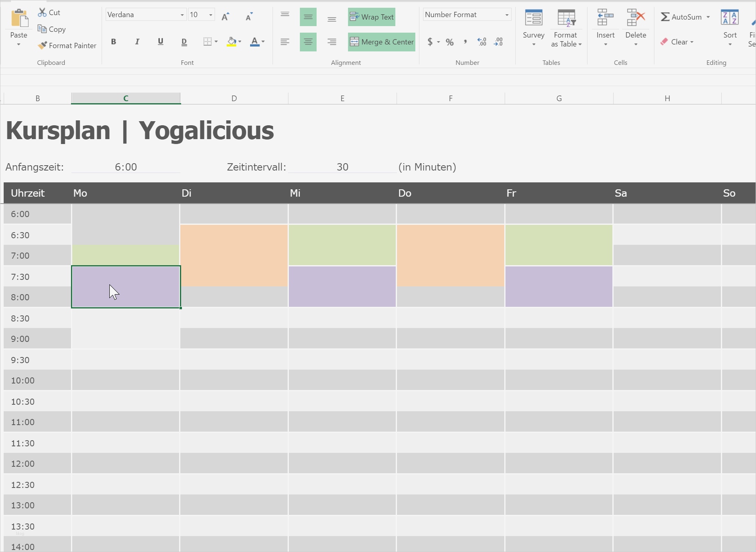756x552 pixels.
Task: Toggle Wrap Text for the selected cell
Action: pos(371,17)
